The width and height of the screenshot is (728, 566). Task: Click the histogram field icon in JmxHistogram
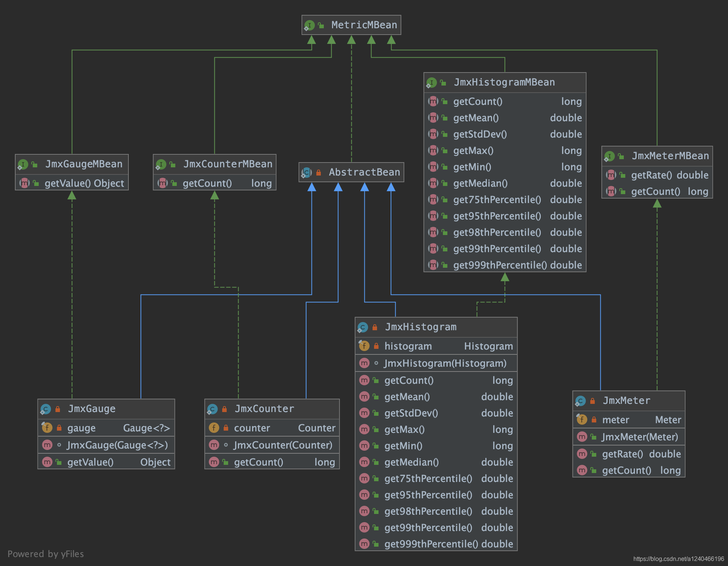point(364,346)
